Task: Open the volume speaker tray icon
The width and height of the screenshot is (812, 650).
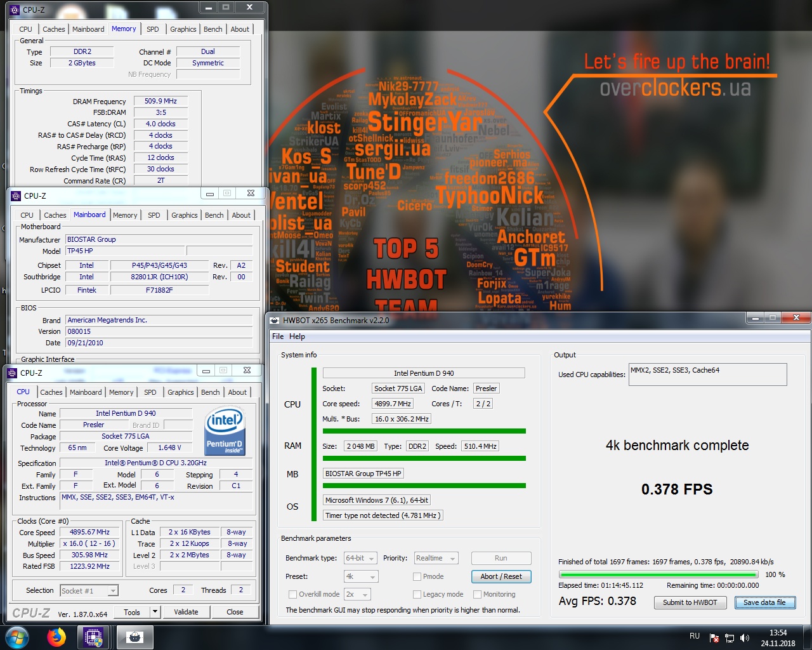Action: 745,638
